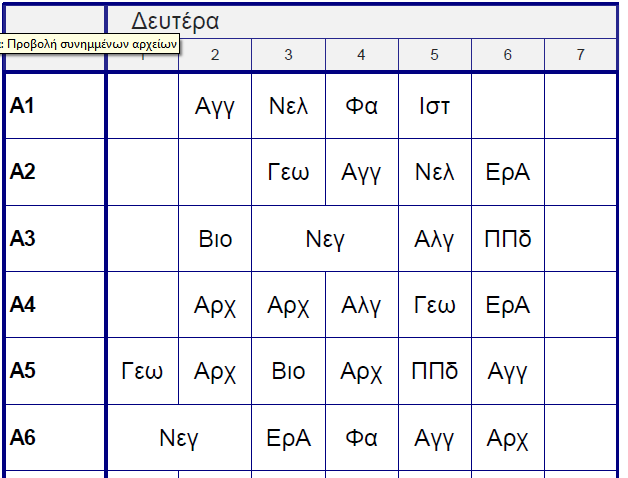The image size is (628, 478).
Task: Click period column header 7
Action: [x=580, y=55]
